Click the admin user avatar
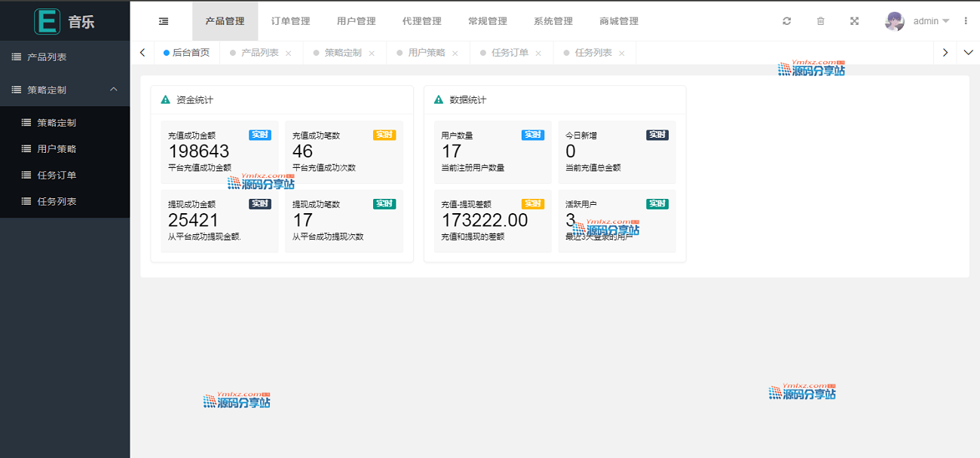 [x=894, y=21]
